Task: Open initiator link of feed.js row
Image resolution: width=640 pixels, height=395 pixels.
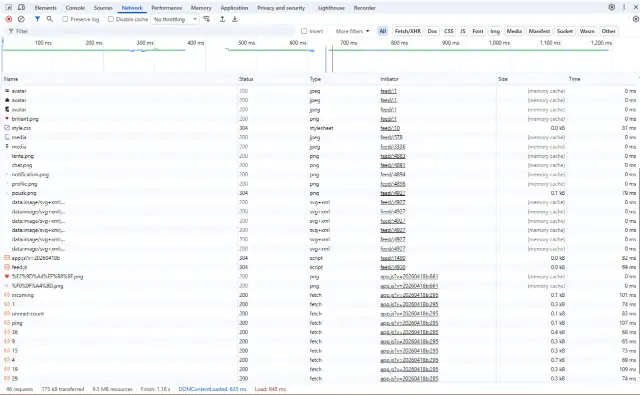Action: point(392,267)
